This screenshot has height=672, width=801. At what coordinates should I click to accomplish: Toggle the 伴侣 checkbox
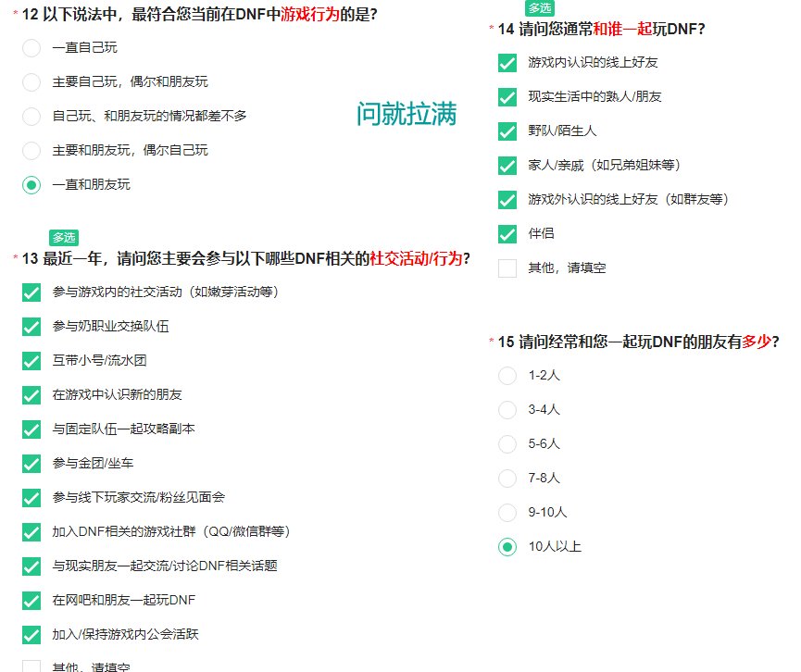pos(507,234)
